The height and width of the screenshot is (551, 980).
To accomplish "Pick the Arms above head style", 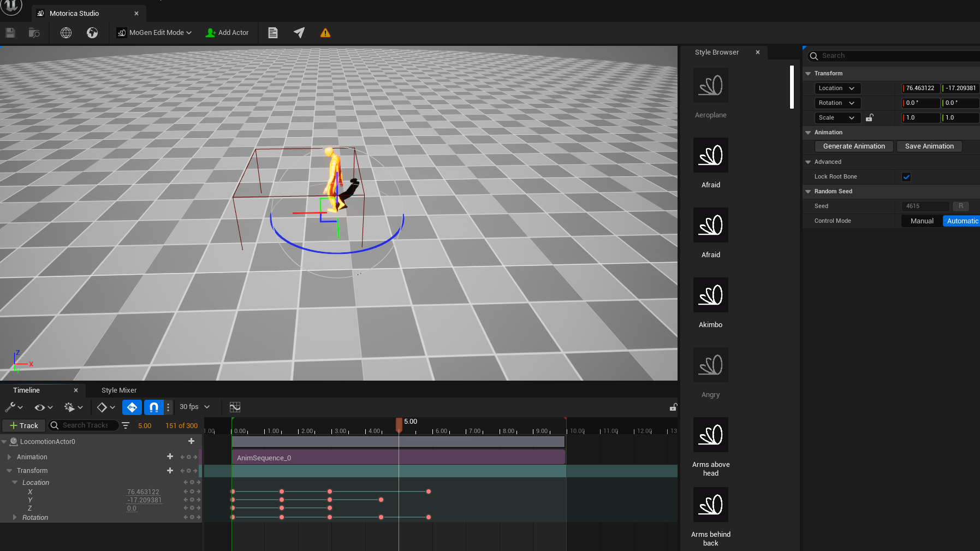I will [x=711, y=435].
